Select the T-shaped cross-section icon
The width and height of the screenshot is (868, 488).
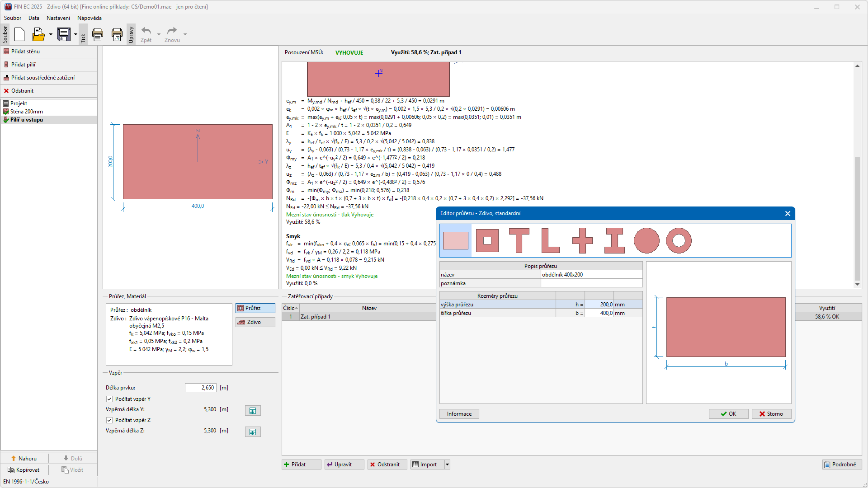519,240
